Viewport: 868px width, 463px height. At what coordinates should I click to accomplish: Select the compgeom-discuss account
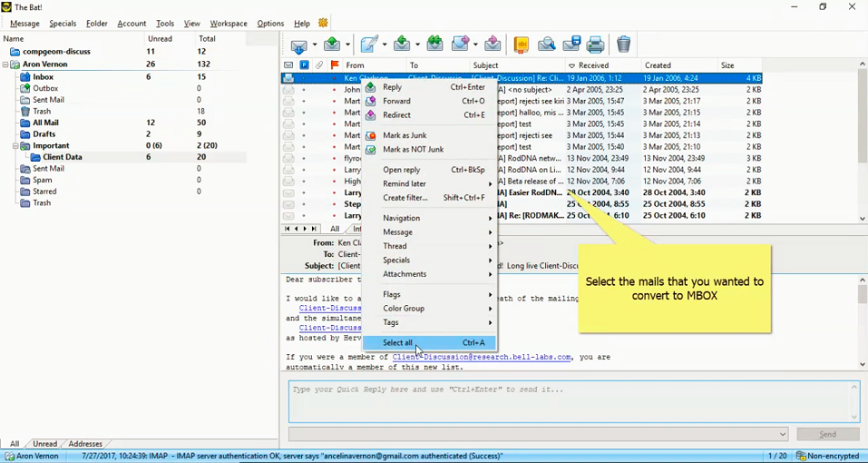click(x=56, y=52)
